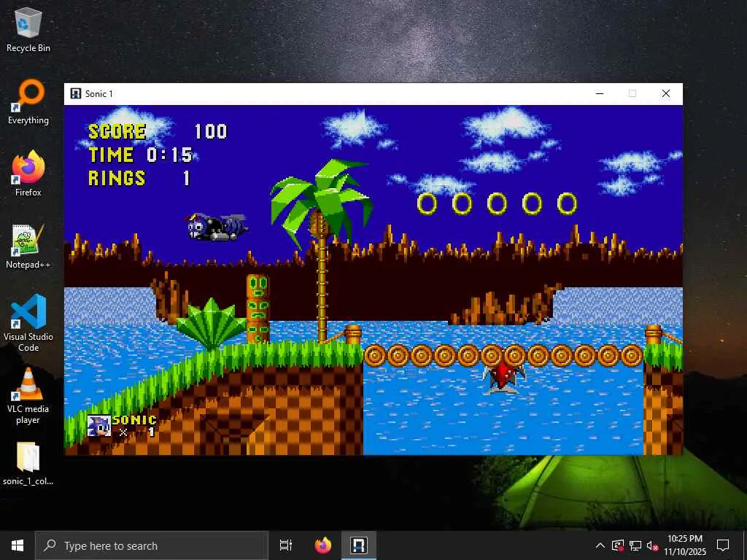Click the show desktop strip
747x560 pixels.
point(745,545)
